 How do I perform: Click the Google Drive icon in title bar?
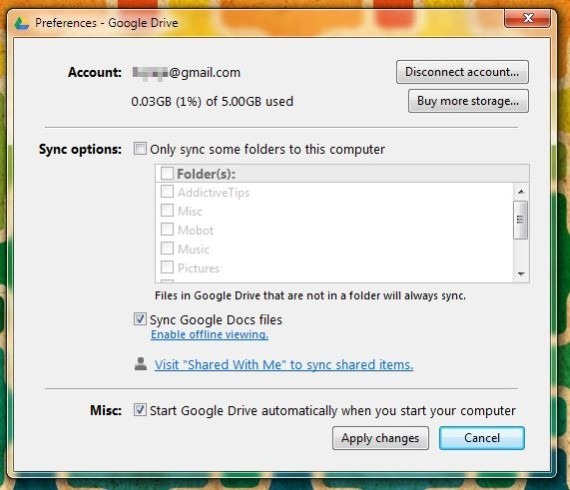click(21, 23)
